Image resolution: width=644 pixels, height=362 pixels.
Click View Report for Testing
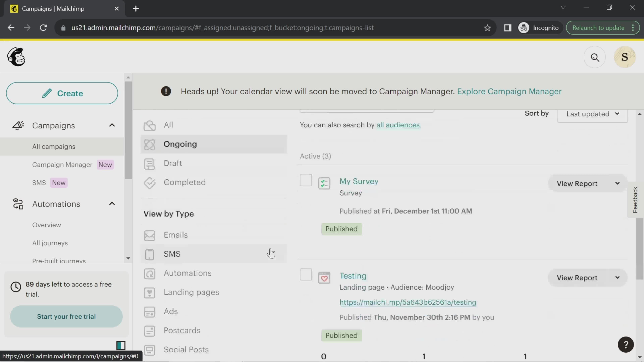(577, 278)
